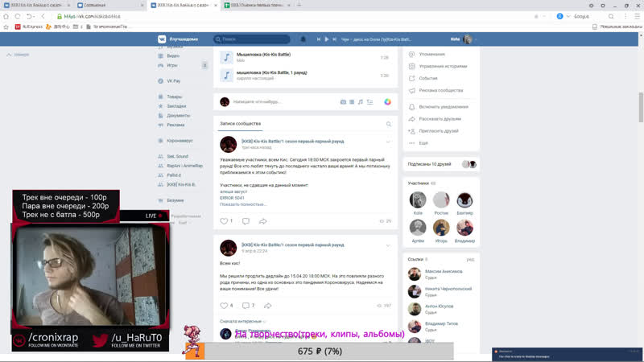This screenshot has height=362, width=644.
Task: Open the notifications bell in VK header
Action: click(x=303, y=39)
